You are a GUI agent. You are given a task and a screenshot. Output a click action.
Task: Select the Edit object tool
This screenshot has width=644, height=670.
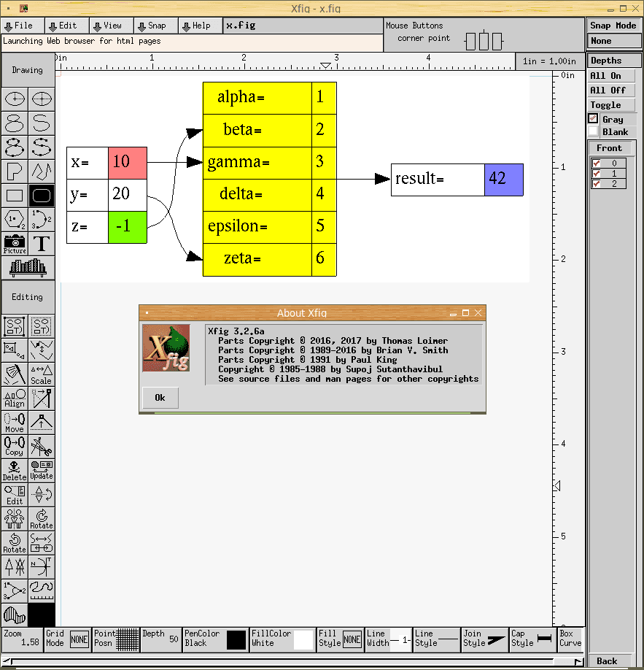[15, 495]
